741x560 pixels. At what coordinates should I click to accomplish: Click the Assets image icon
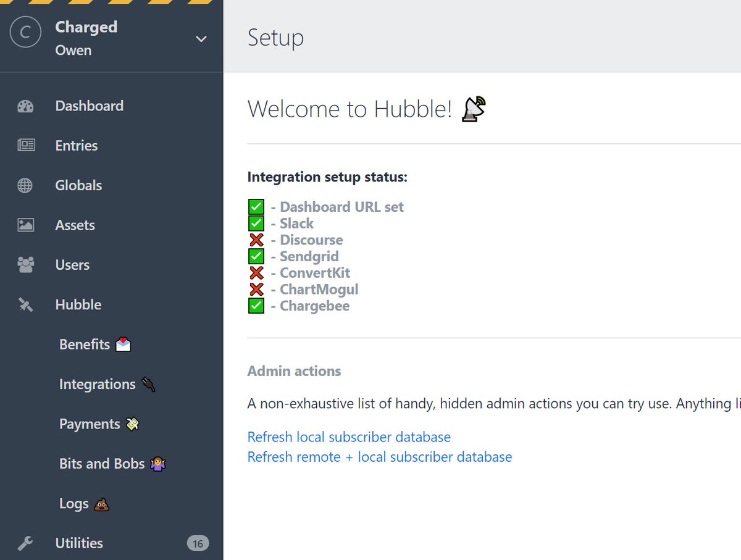click(x=26, y=225)
